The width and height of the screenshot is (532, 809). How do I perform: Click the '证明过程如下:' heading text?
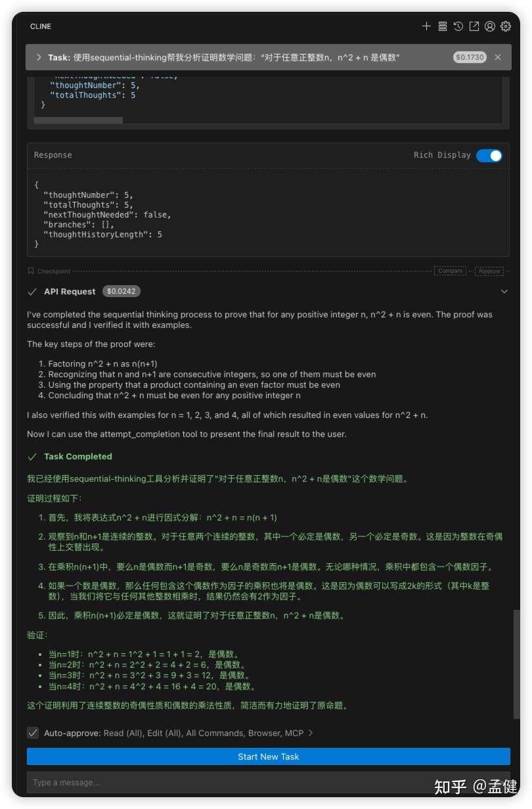54,498
